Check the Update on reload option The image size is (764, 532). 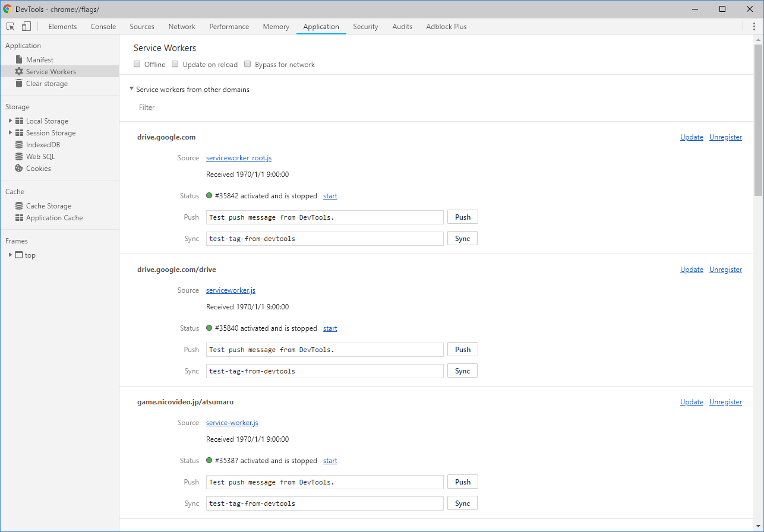coord(175,64)
